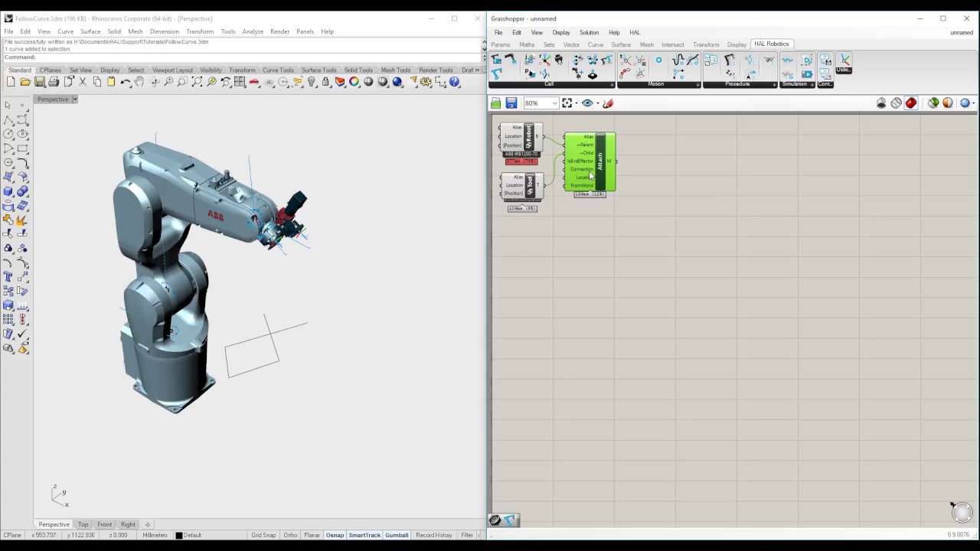Image resolution: width=980 pixels, height=551 pixels.
Task: Click the Rhino Help question mark icon
Action: point(456,82)
